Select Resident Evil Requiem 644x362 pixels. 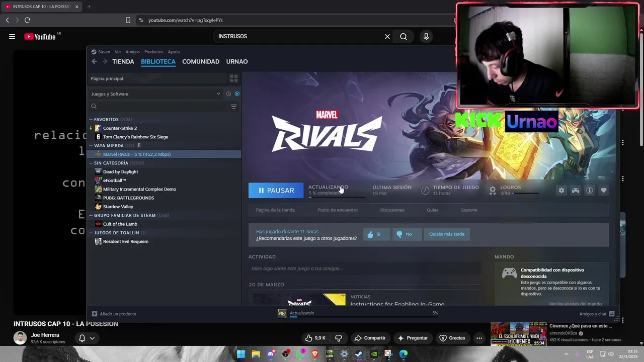click(x=125, y=241)
